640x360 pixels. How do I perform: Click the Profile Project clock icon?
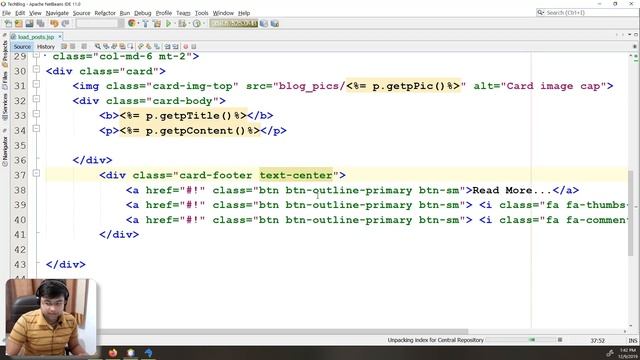pos(197,24)
